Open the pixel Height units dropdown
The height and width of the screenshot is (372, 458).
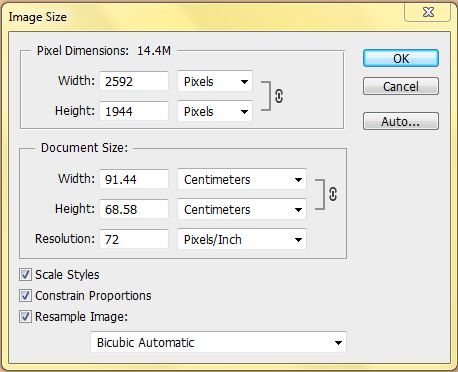coord(215,111)
